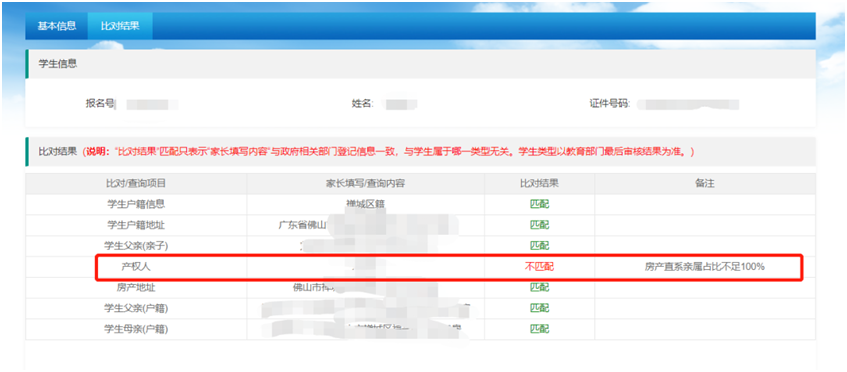The image size is (847, 372).
Task: Click the 比对结果 column header
Action: coord(539,184)
